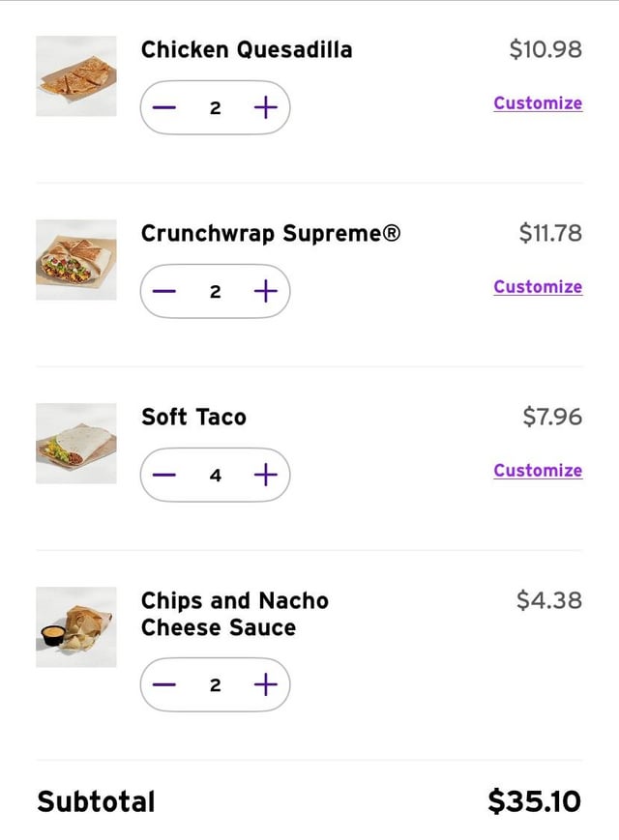View the Crunchwrap Supreme thumbnail image
Screen dimensions: 619x840
coord(76,260)
